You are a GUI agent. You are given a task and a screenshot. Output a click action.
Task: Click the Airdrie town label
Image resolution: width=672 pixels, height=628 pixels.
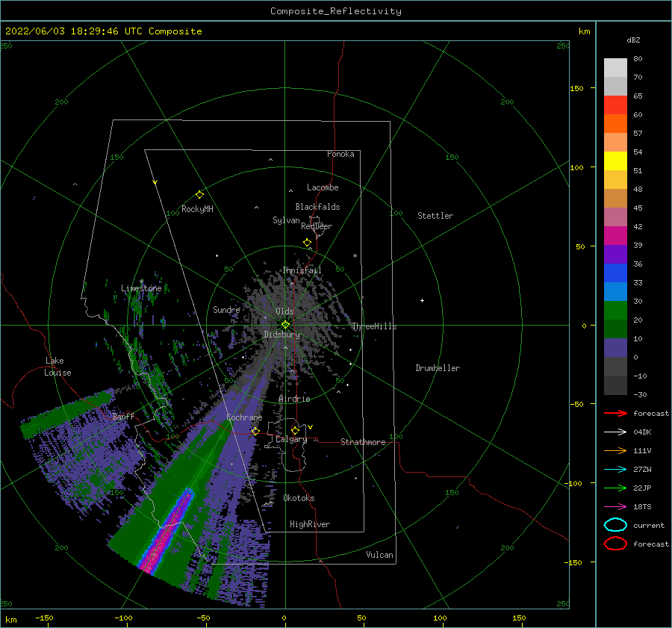point(294,399)
